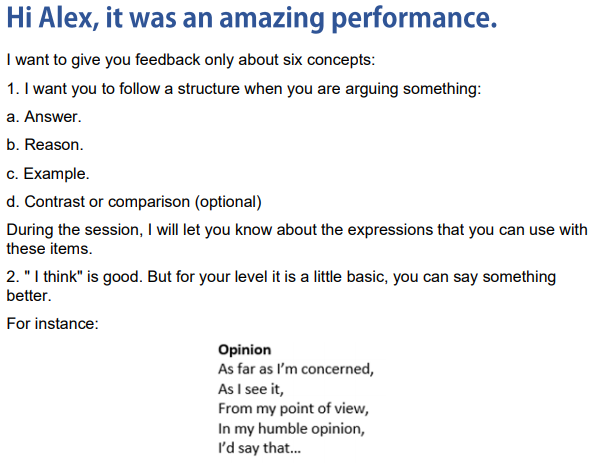Click the sentence starting "During the session"
Screen dimensions: 605x463
296,229
